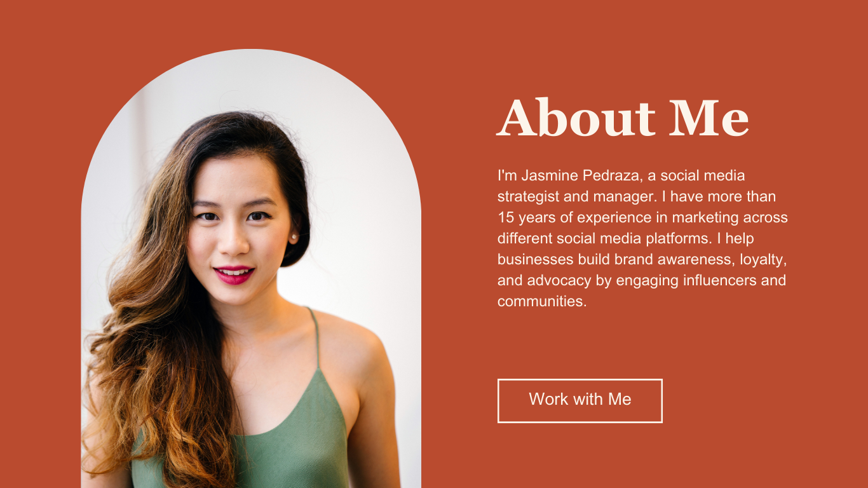Screen dimensions: 868x488
Task: Click the woman's pearl earring in the photo
Action: coord(294,237)
